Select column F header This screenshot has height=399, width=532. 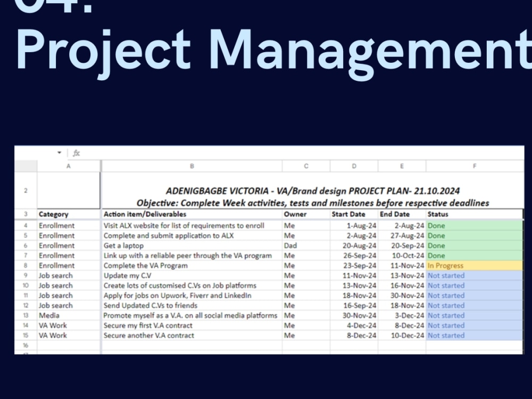coord(475,166)
